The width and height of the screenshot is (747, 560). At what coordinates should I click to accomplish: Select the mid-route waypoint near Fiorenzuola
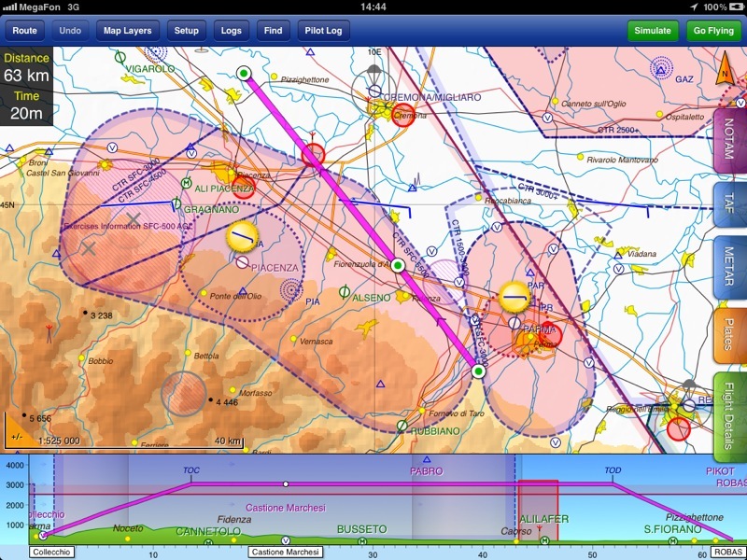pyautogui.click(x=398, y=266)
